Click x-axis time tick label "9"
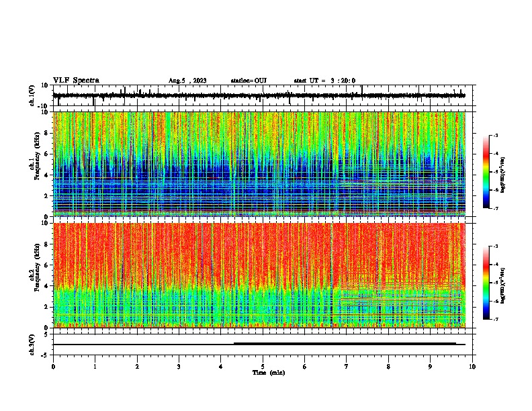The height and width of the screenshot is (411, 532). coord(430,367)
